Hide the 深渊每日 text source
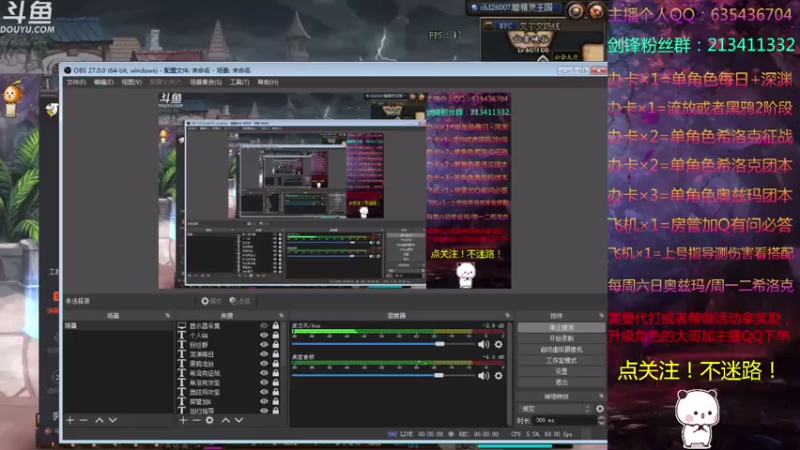The width and height of the screenshot is (800, 450). [x=264, y=354]
